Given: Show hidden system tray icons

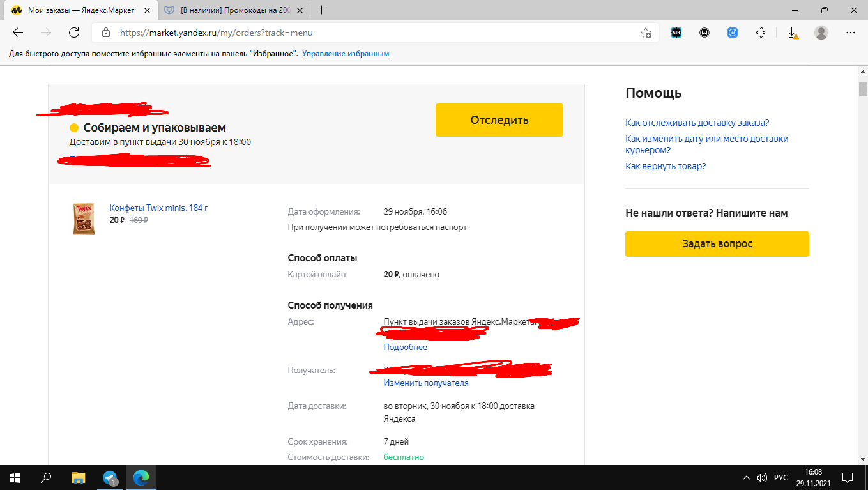Looking at the screenshot, I should click(746, 477).
